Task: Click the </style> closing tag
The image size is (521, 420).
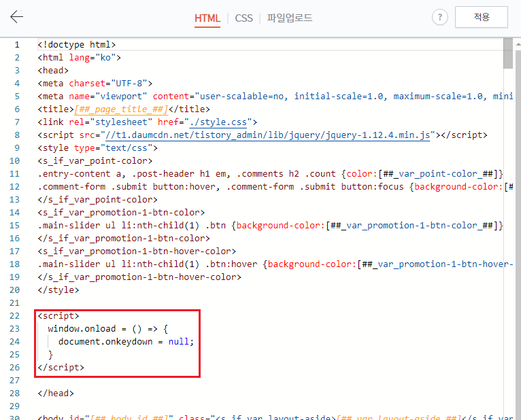Action: tap(58, 290)
